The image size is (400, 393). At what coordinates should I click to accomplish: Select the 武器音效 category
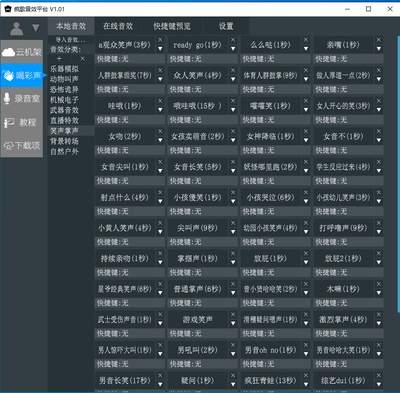64,110
